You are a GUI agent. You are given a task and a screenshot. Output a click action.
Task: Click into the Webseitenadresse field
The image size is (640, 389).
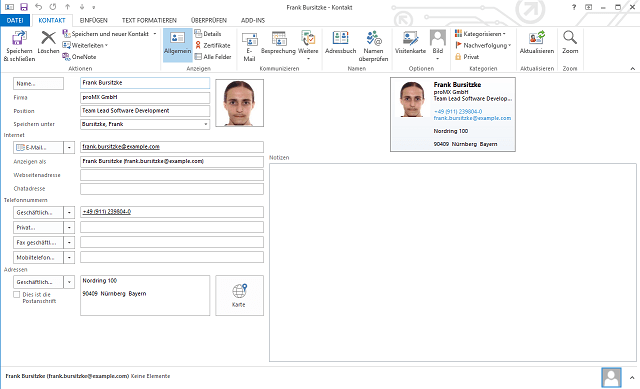pyautogui.click(x=172, y=175)
